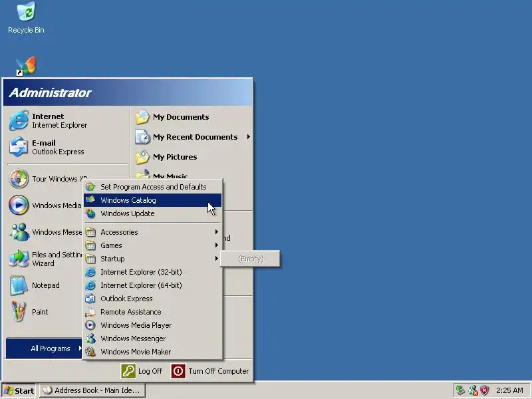Screen dimensions: 532x399
Task: Click the Windows Movie Maker text label
Action: (136, 352)
